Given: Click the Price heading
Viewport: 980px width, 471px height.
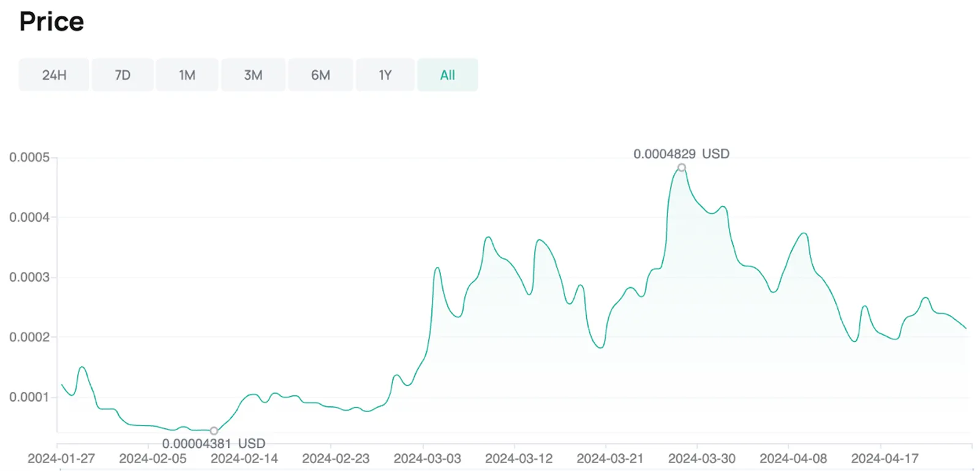Looking at the screenshot, I should 51,21.
